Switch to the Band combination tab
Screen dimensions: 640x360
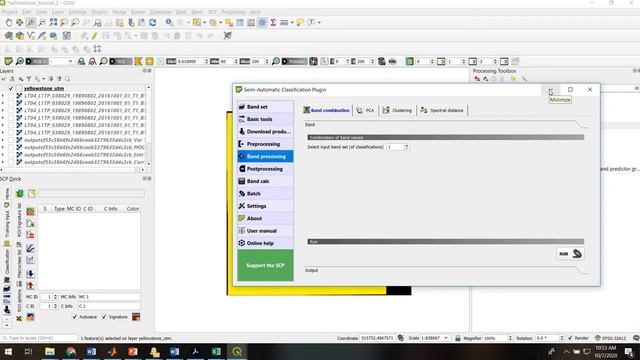[327, 110]
